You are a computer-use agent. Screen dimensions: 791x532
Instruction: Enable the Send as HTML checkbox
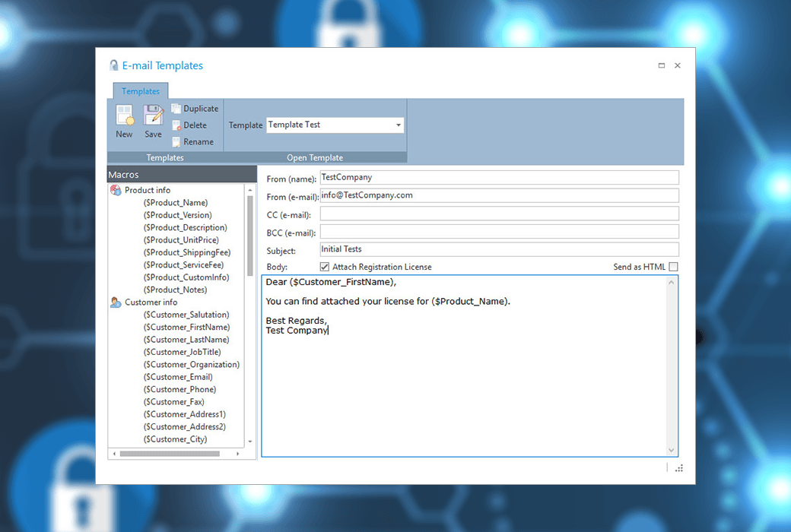pos(673,267)
